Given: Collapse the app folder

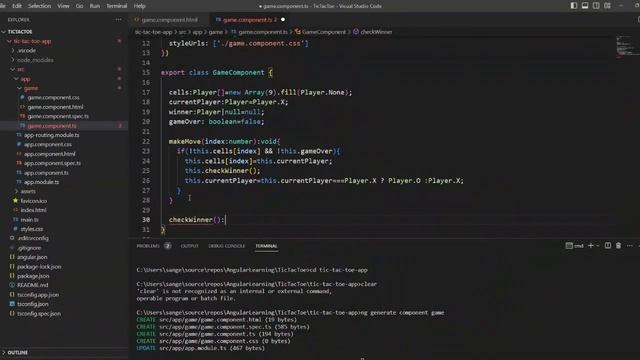Looking at the screenshot, I should pos(16,79).
